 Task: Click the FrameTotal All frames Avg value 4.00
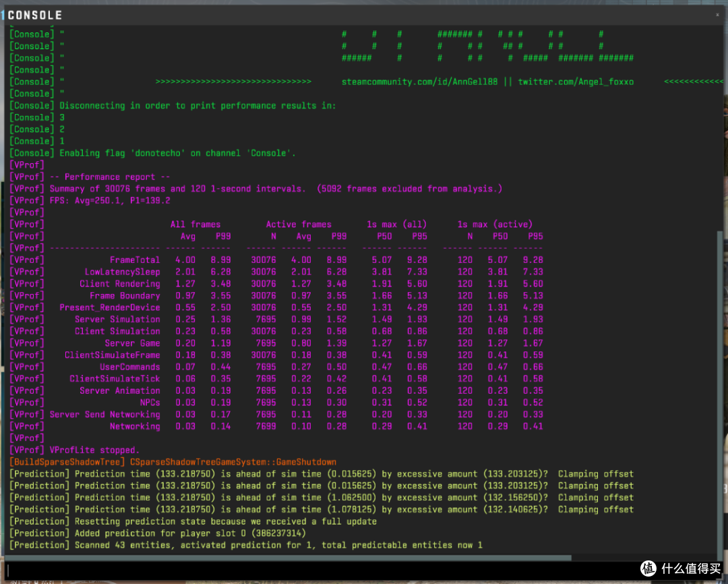(x=185, y=260)
